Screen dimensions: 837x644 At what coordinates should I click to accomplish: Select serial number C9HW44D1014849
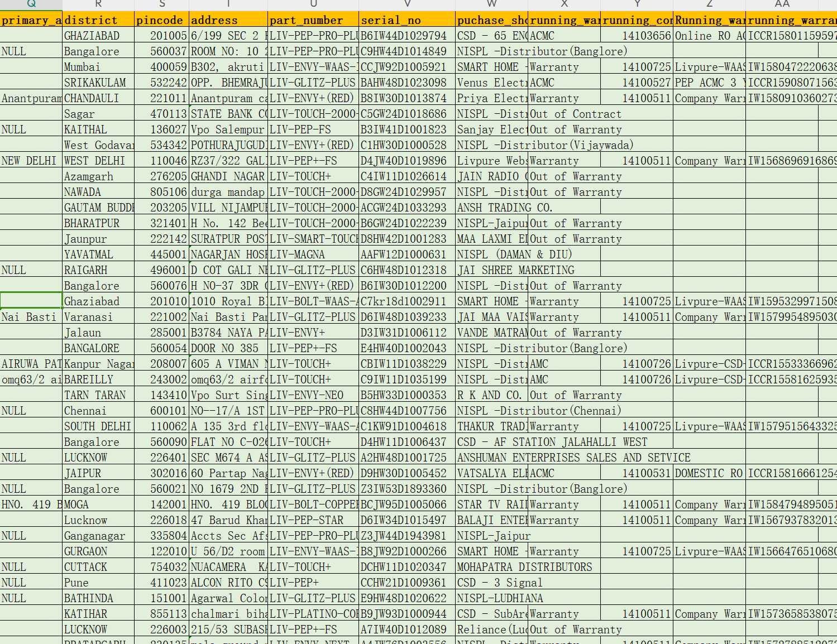tap(407, 51)
